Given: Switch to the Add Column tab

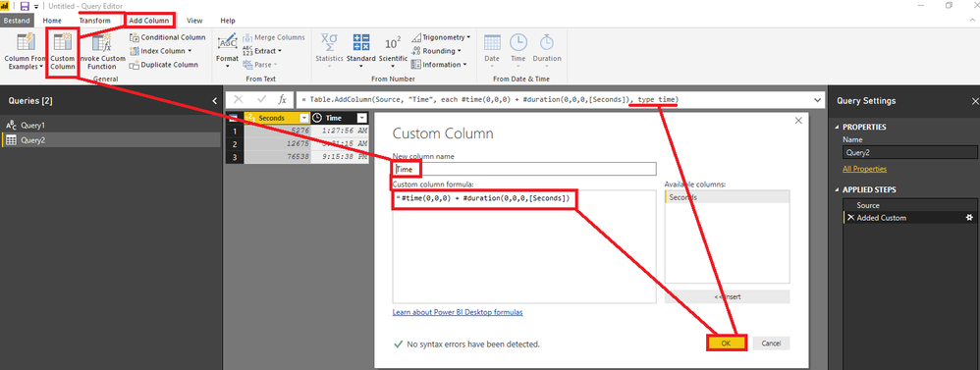Looking at the screenshot, I should 148,21.
